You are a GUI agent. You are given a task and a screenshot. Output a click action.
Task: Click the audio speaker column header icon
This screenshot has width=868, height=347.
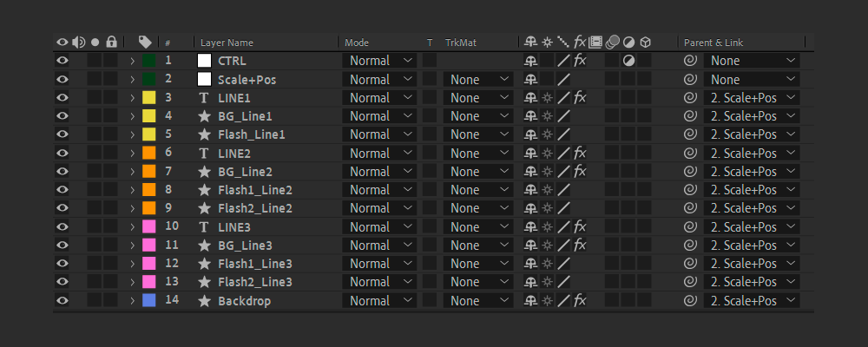click(x=79, y=42)
